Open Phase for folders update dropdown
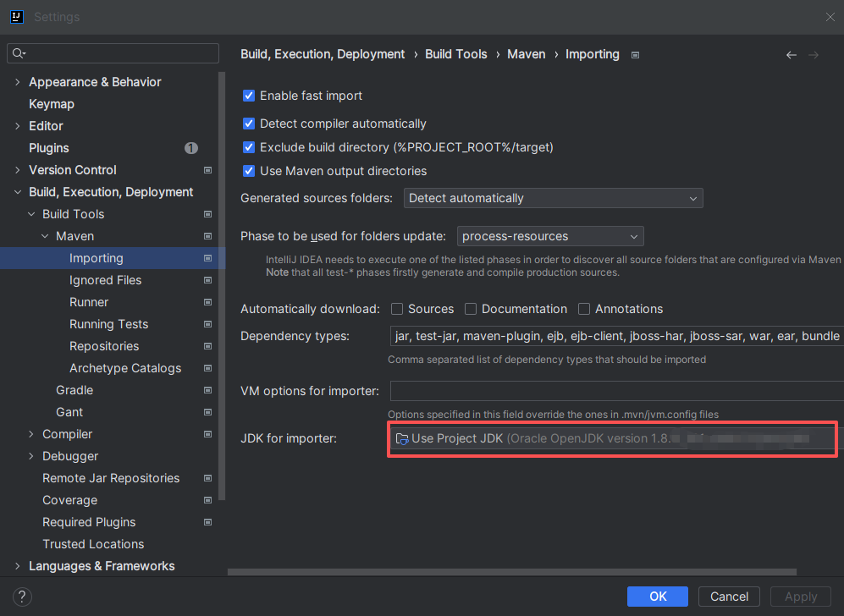The image size is (844, 616). 550,236
